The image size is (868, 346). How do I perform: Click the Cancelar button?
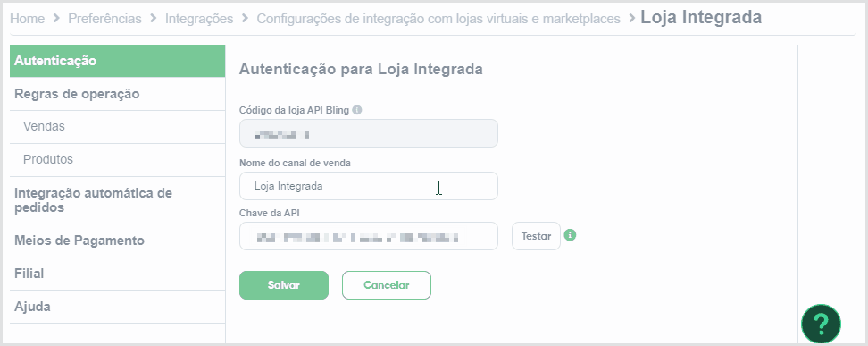[x=387, y=285]
